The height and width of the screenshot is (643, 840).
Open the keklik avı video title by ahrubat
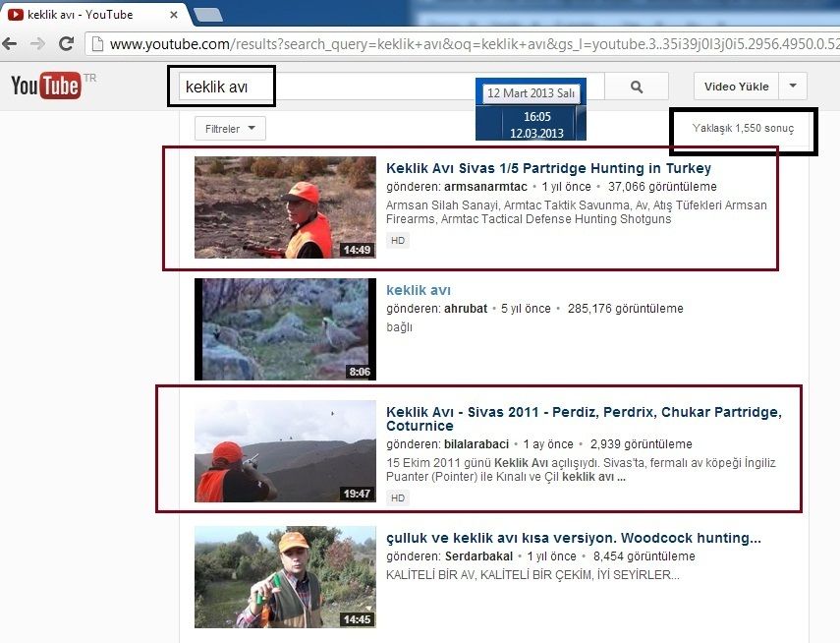pyautogui.click(x=419, y=290)
